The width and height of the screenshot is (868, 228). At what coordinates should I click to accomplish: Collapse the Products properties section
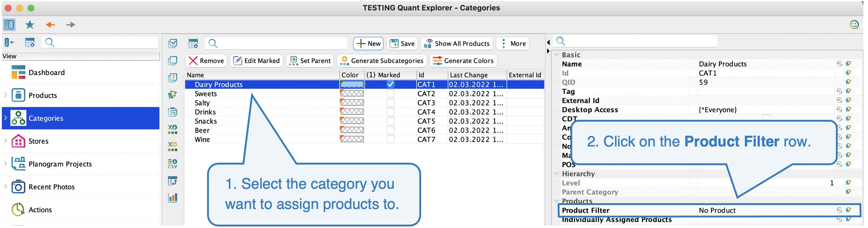[x=557, y=201]
